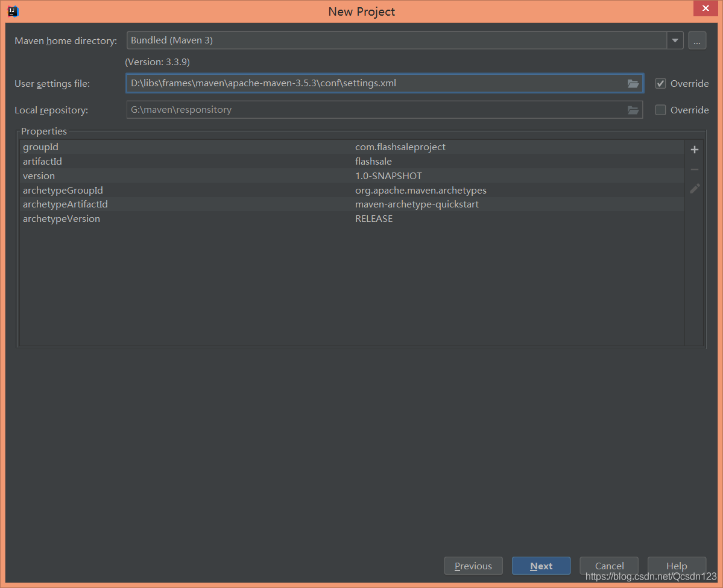The height and width of the screenshot is (588, 723).
Task: Close the New Project dialog
Action: coord(706,8)
